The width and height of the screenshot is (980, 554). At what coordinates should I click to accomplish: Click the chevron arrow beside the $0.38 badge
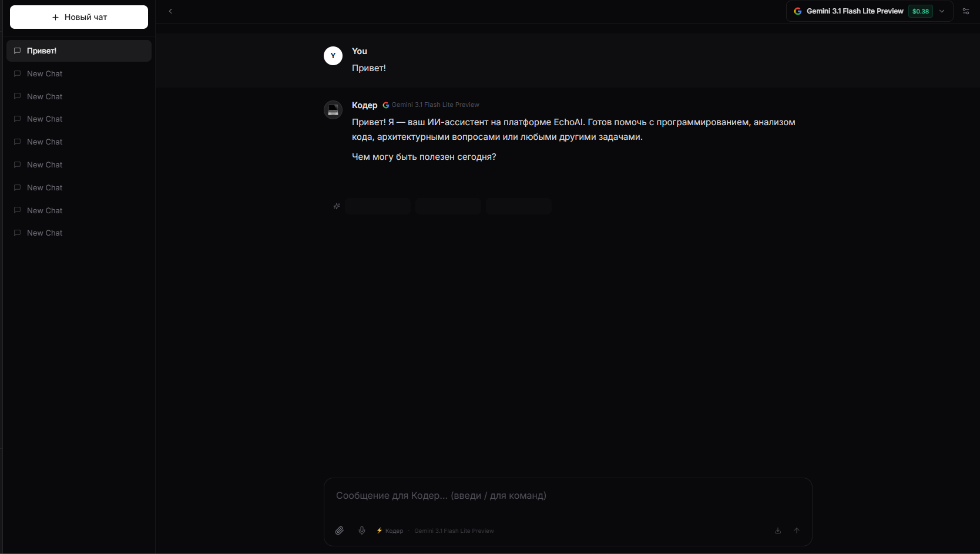942,11
